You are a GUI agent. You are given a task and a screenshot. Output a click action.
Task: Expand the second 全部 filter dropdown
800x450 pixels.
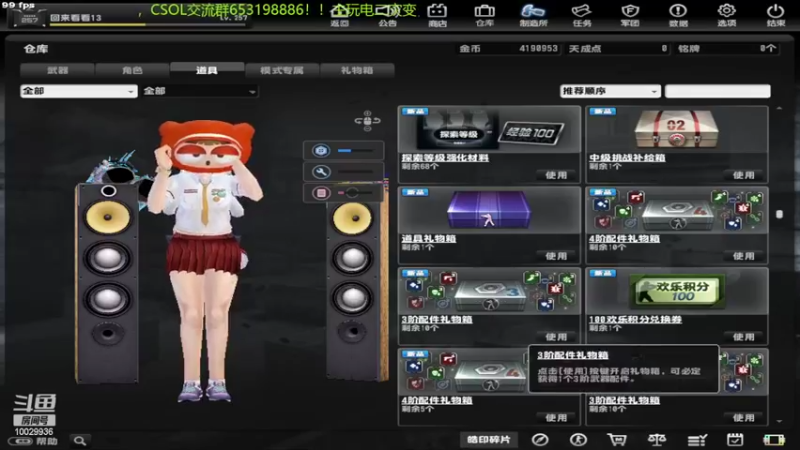tap(200, 91)
